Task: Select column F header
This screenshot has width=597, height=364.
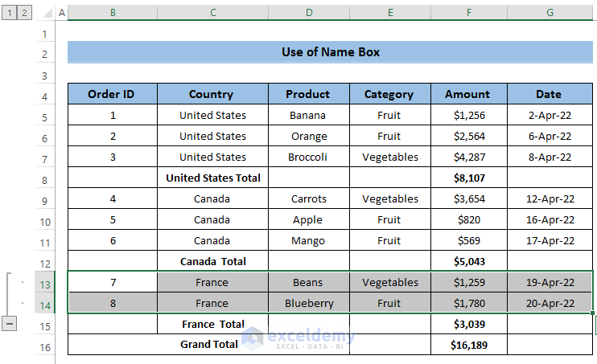Action: pyautogui.click(x=468, y=13)
